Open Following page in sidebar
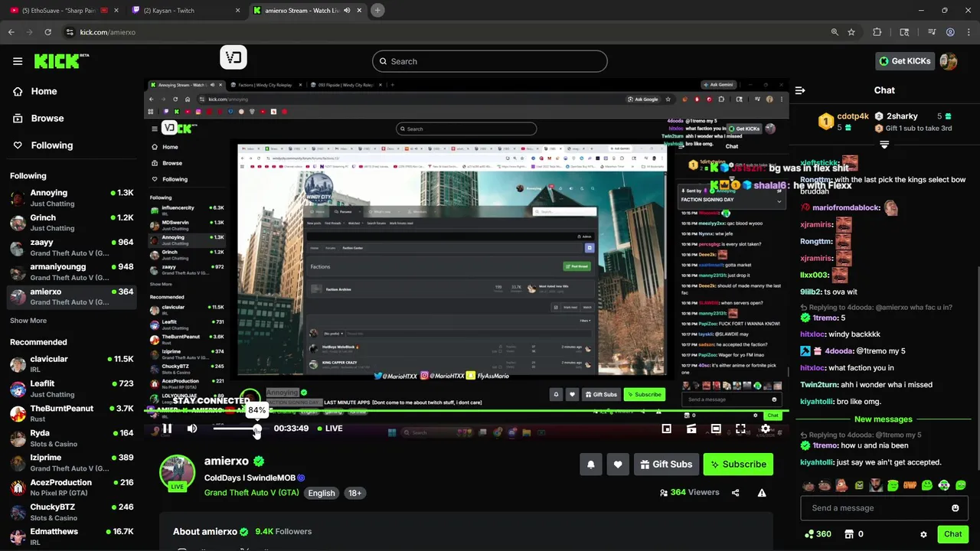Image resolution: width=980 pixels, height=551 pixels. (x=43, y=145)
